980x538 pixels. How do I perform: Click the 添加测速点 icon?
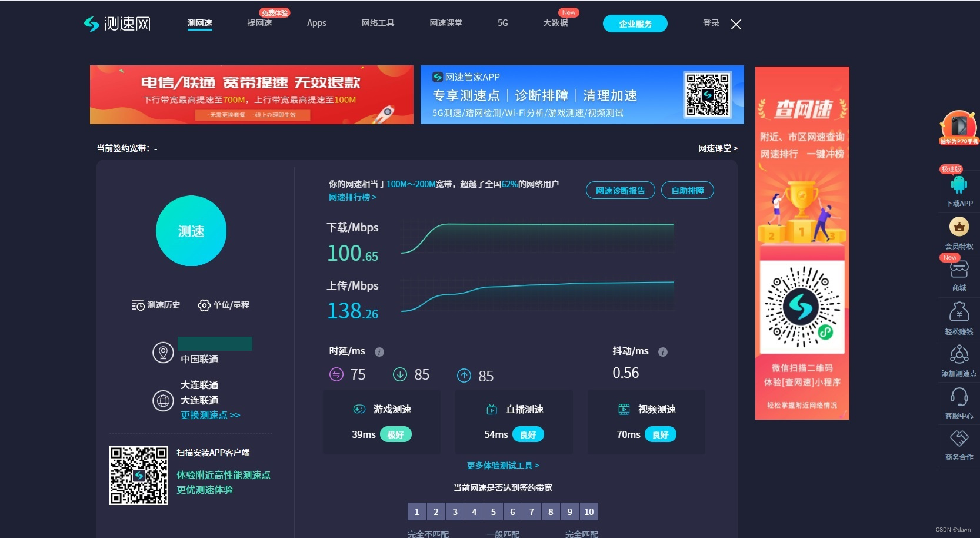coord(959,354)
